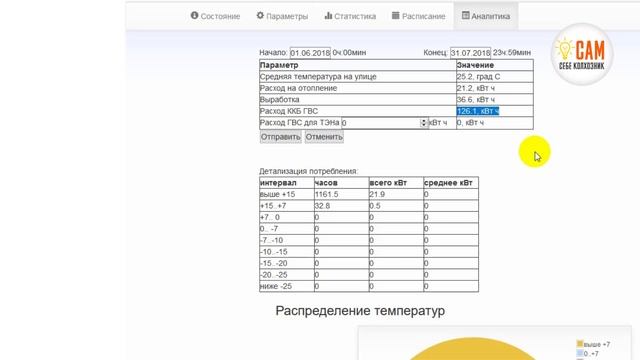Click the hours value 32.8
The image size is (640, 360).
tap(322, 206)
